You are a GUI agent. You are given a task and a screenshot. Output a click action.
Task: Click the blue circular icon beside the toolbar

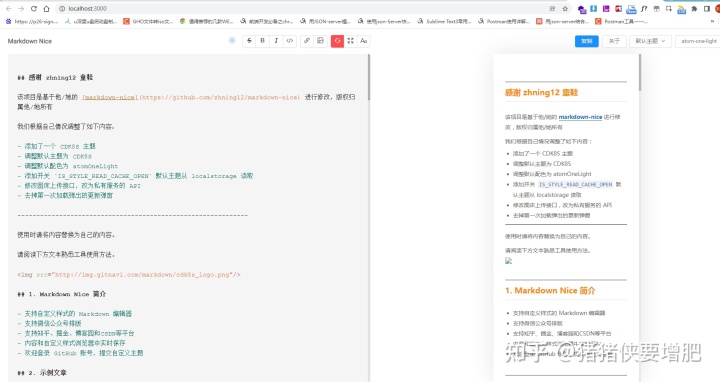(x=232, y=41)
